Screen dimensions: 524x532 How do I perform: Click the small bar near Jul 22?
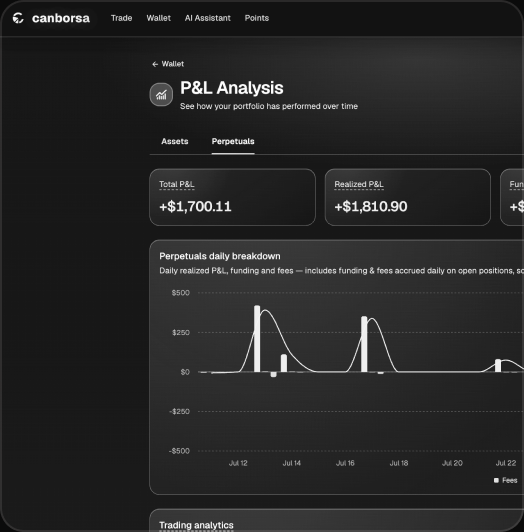[498, 365]
